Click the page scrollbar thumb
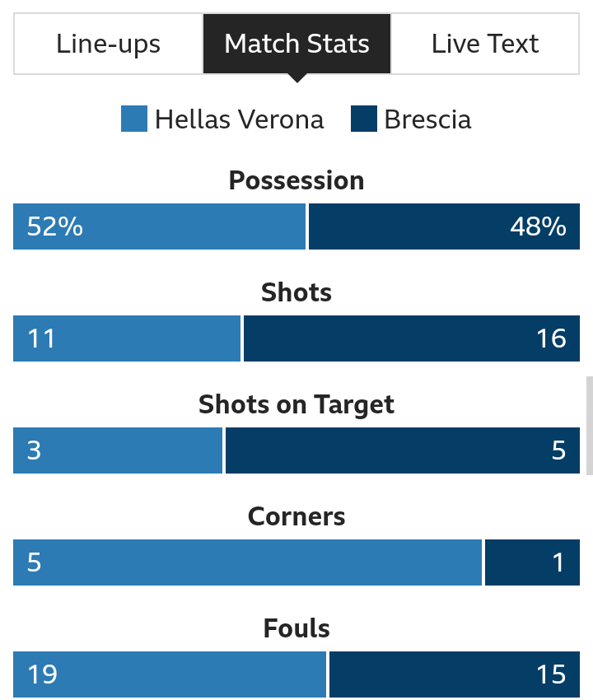 (590, 426)
